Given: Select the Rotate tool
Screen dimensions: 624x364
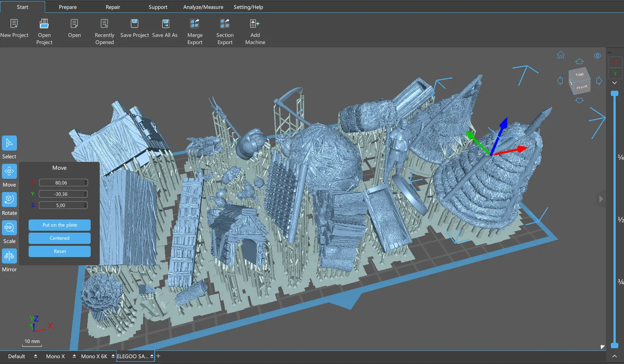Looking at the screenshot, I should click(9, 200).
